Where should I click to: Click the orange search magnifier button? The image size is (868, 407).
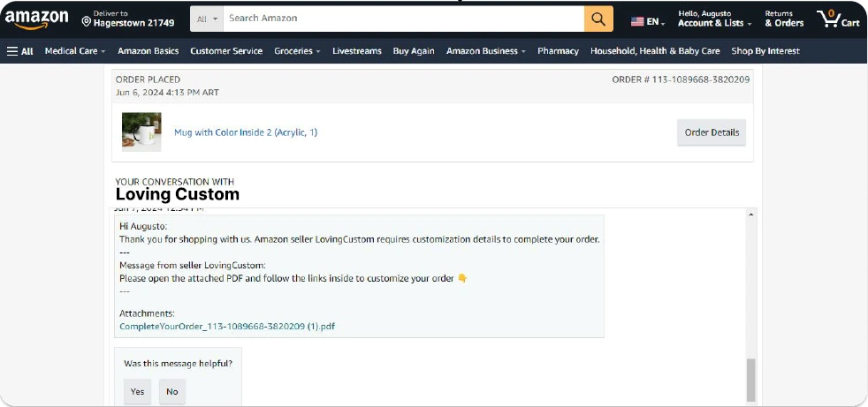click(598, 19)
